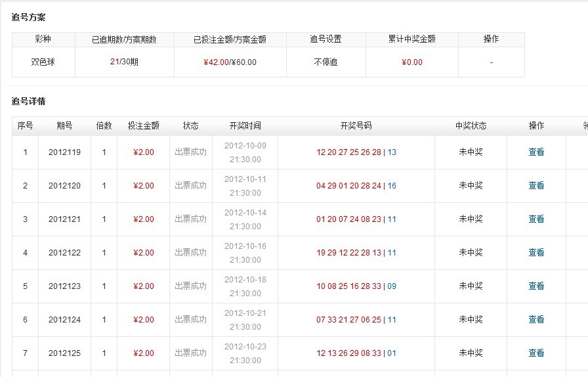Click 查看 in the 2012124 row
The image size is (588, 377).
[536, 320]
